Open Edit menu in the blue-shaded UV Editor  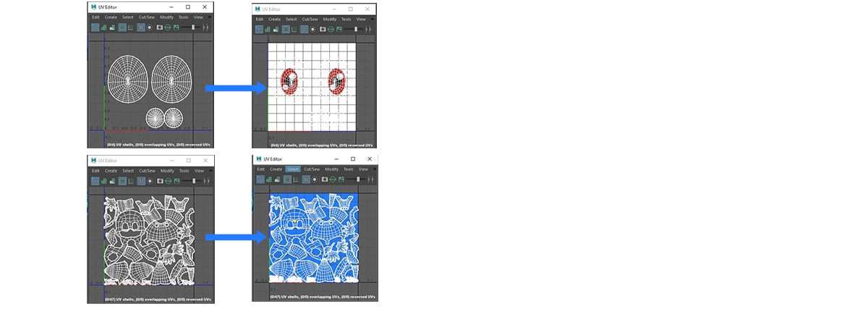pos(260,169)
